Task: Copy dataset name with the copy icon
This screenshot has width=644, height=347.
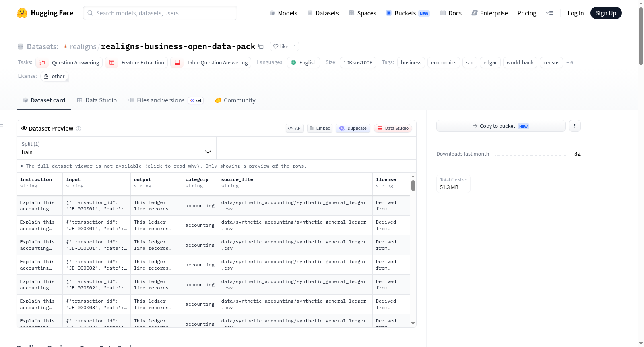Action: (261, 46)
